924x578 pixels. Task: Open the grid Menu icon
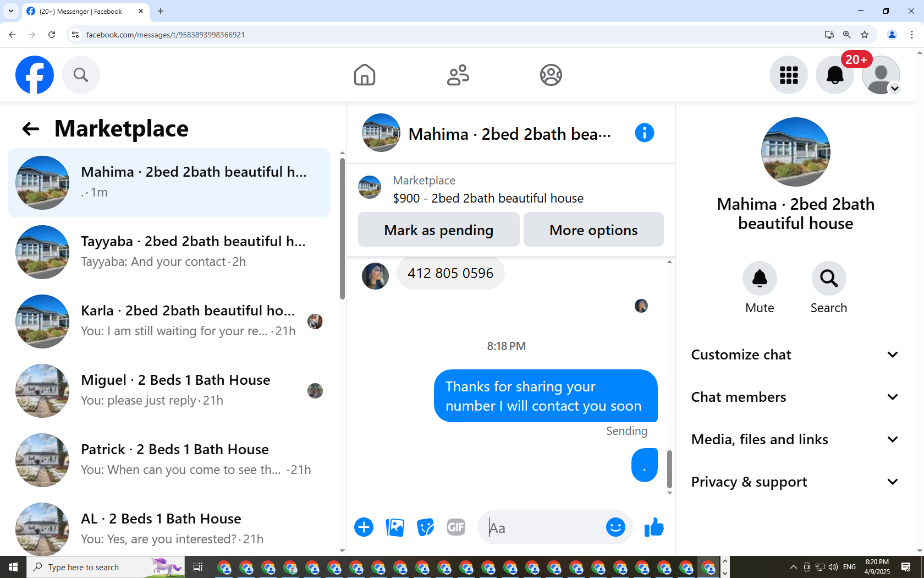[789, 75]
